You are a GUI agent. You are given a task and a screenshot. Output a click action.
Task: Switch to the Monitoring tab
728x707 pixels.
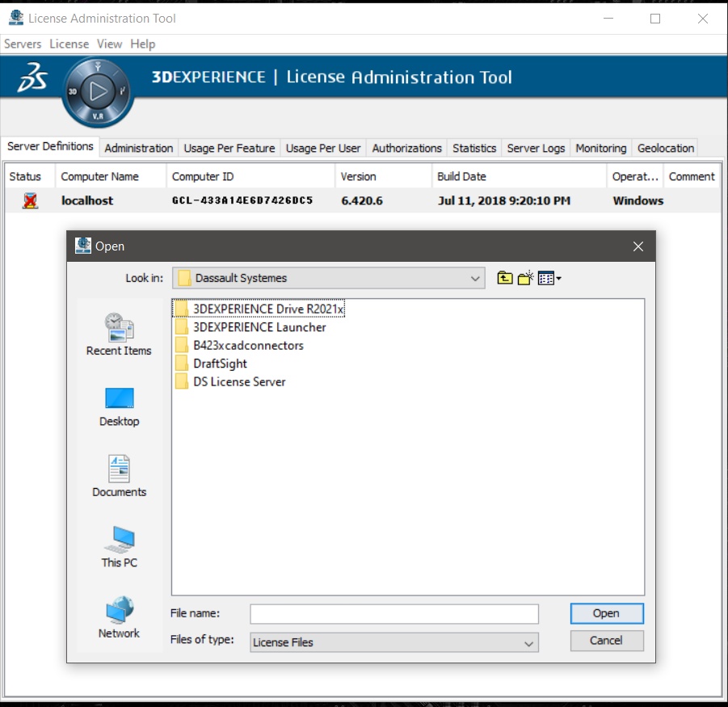tap(601, 148)
